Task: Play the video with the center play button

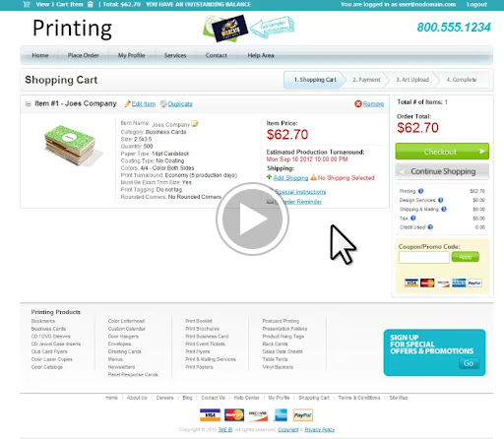Action: (252, 219)
